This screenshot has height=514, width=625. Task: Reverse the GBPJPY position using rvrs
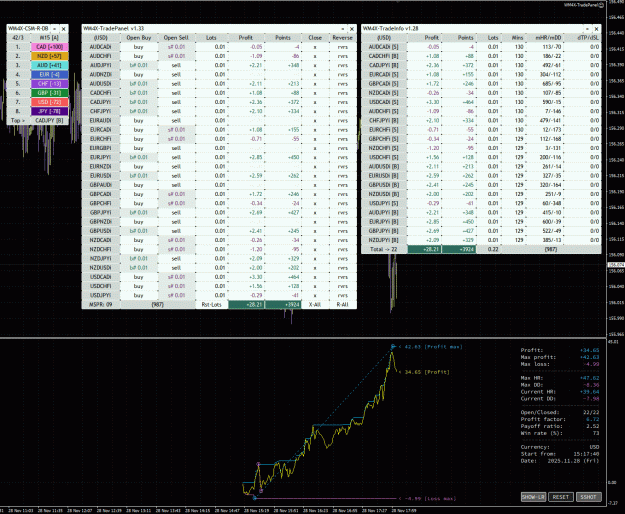(x=343, y=213)
